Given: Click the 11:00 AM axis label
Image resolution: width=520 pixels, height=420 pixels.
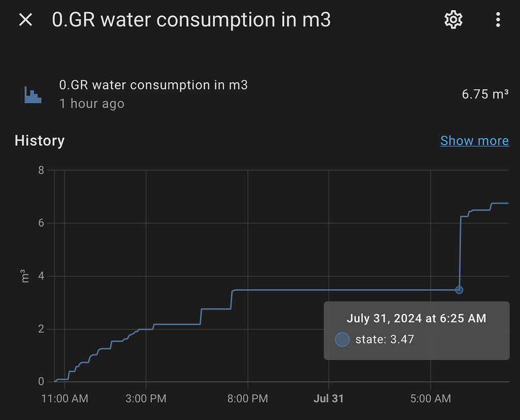Looking at the screenshot, I should 64,399.
